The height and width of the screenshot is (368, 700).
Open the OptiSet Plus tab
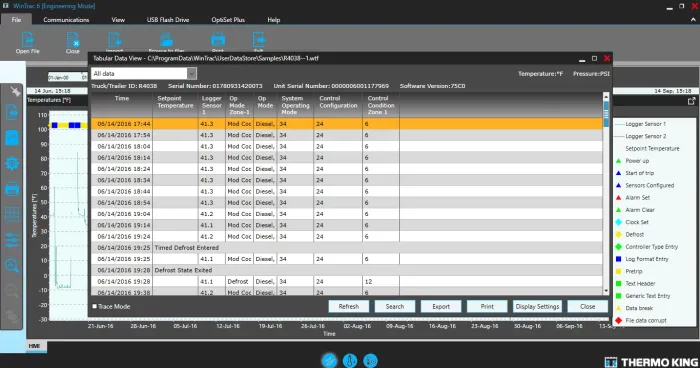[228, 20]
